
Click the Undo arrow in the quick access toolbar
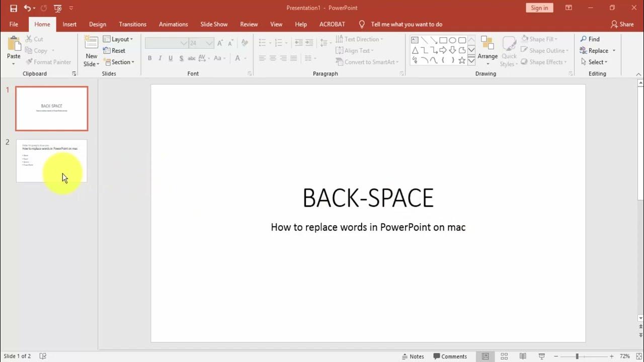coord(27,8)
